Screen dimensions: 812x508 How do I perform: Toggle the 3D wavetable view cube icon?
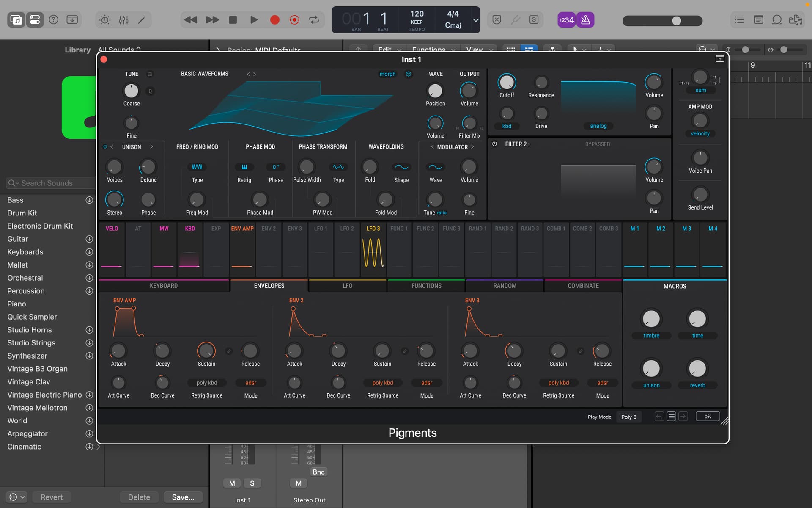409,74
